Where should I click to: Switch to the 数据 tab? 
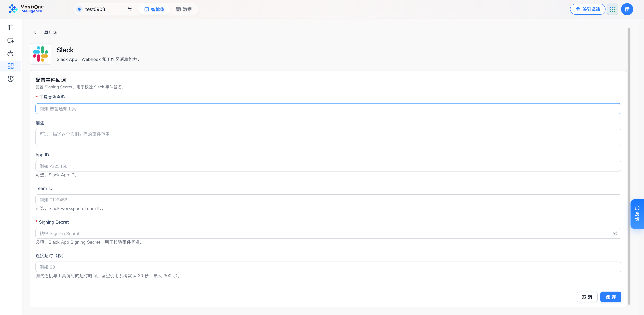tap(184, 9)
